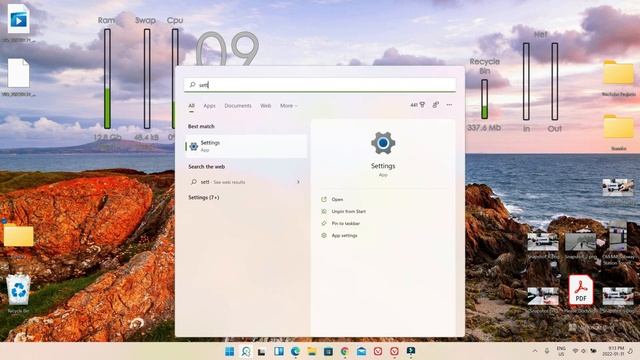Click the Windows Start button on taskbar

[230, 351]
